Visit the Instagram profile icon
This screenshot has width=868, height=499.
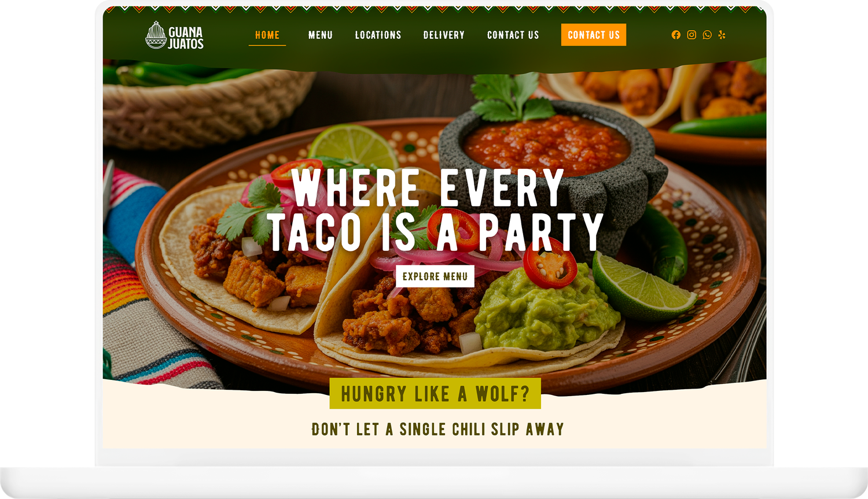click(x=692, y=35)
